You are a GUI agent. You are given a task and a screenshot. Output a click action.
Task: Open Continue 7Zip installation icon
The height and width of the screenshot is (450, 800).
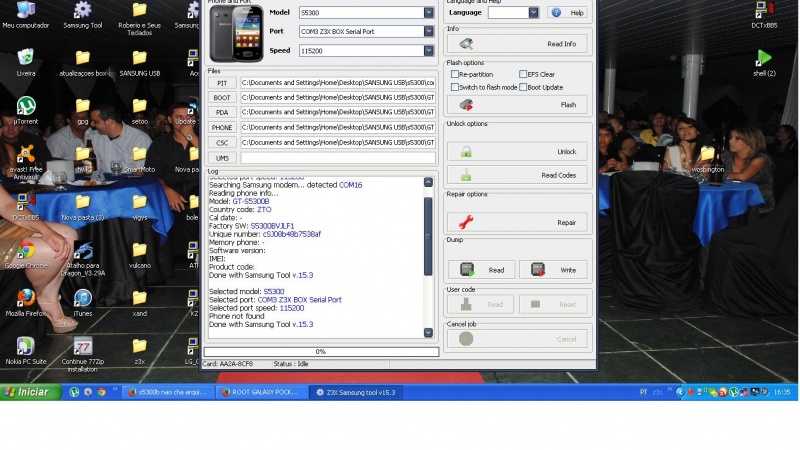[x=83, y=355]
